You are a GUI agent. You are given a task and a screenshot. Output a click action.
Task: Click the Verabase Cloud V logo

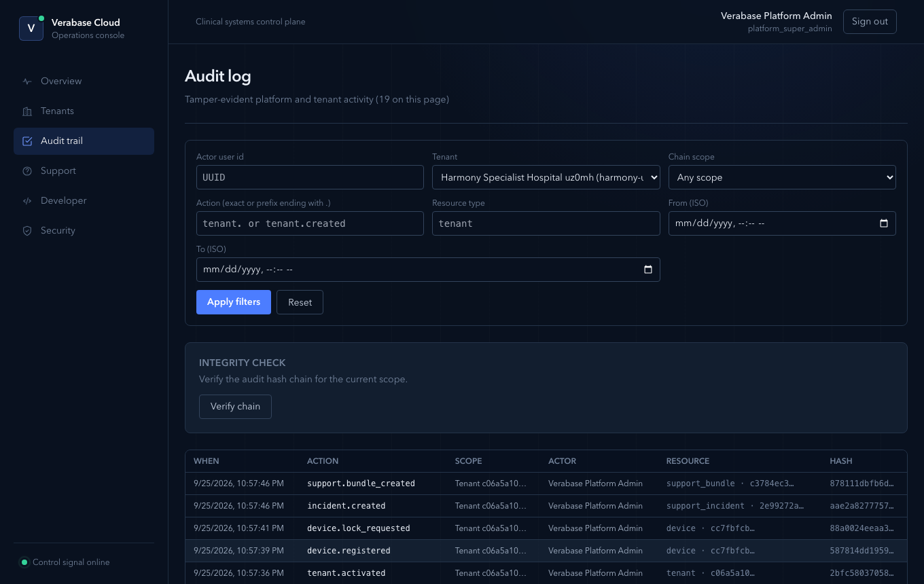pos(31,29)
